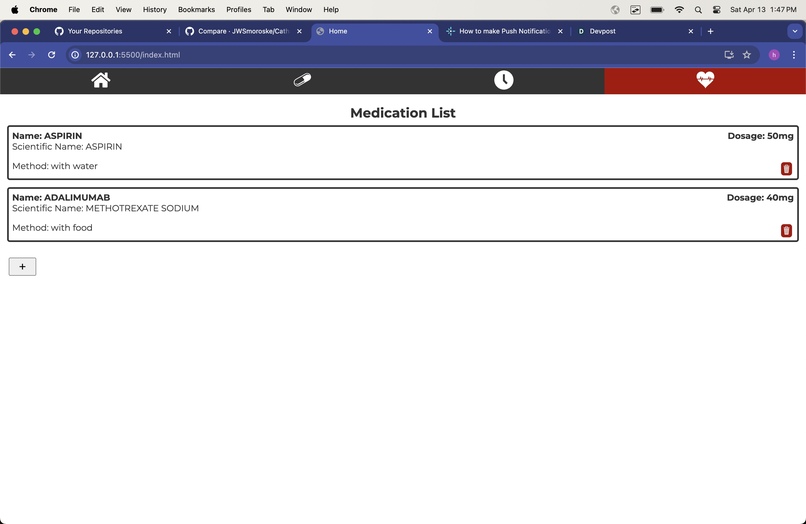Open the Chrome profile avatar
The image size is (806, 524).
774,55
